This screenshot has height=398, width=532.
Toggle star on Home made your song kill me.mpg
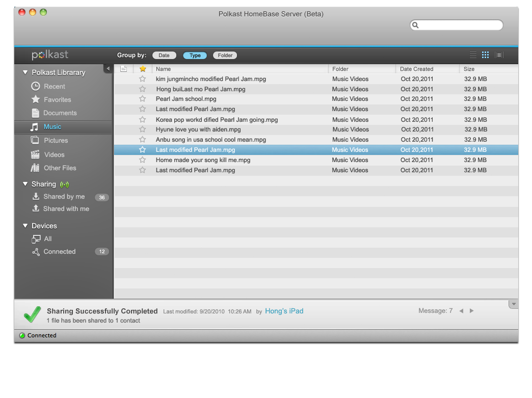tap(143, 160)
